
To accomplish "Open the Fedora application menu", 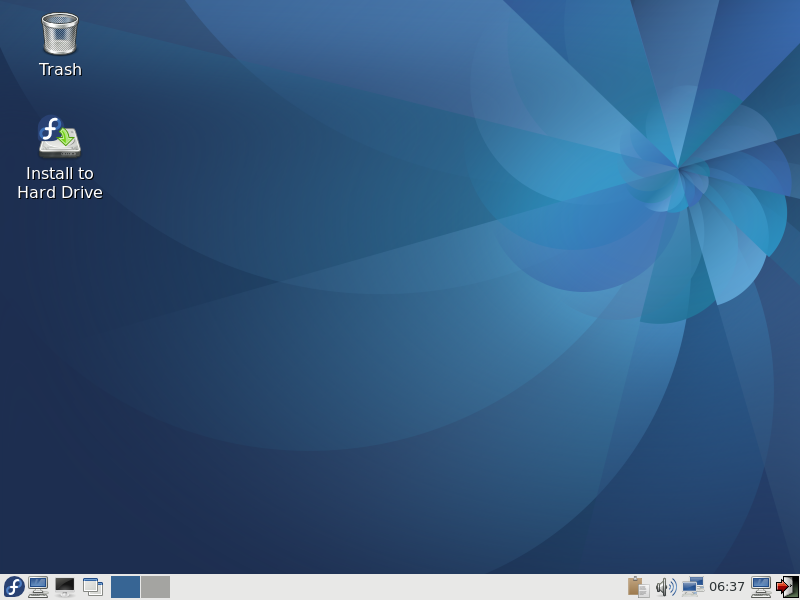I will click(14, 587).
